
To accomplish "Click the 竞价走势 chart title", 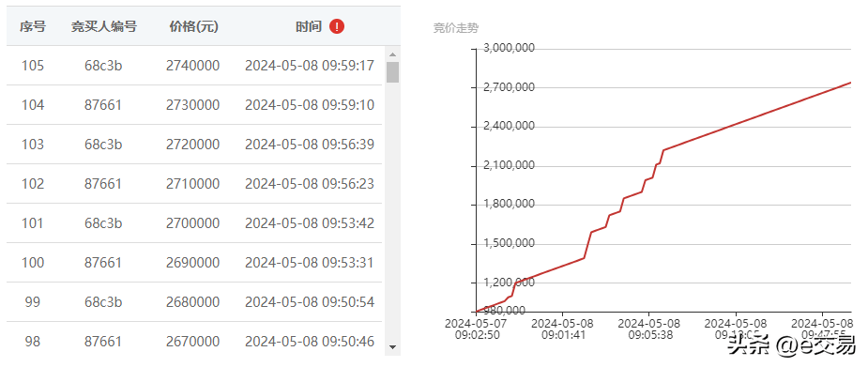I will point(456,28).
